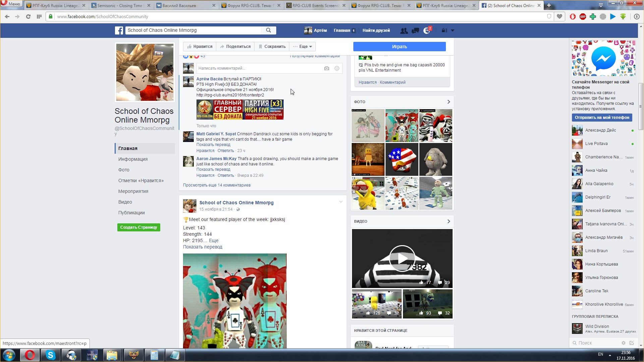
Task: Click Показать перевод under Matt Gabriel comment
Action: (x=213, y=145)
